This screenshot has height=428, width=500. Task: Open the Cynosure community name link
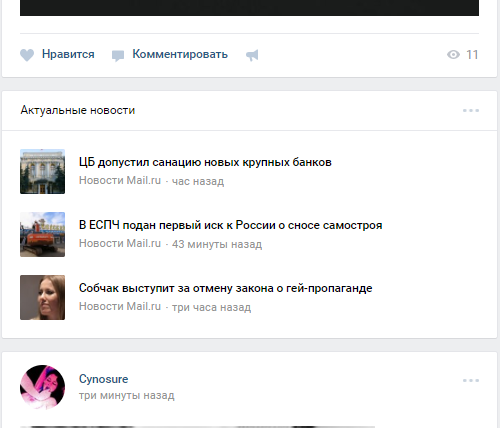click(103, 379)
